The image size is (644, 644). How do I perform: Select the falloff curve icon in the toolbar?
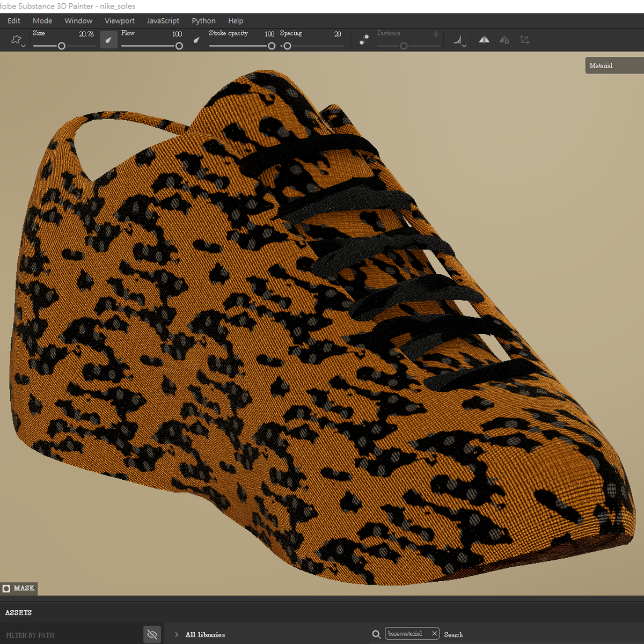(456, 39)
